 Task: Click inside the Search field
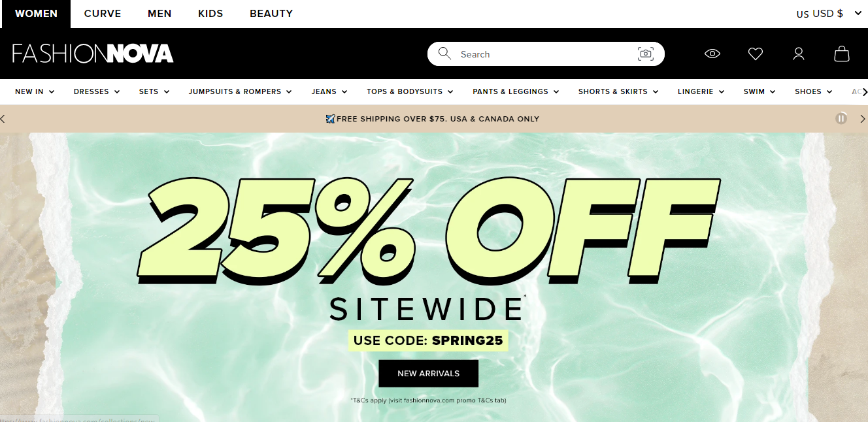click(x=546, y=54)
